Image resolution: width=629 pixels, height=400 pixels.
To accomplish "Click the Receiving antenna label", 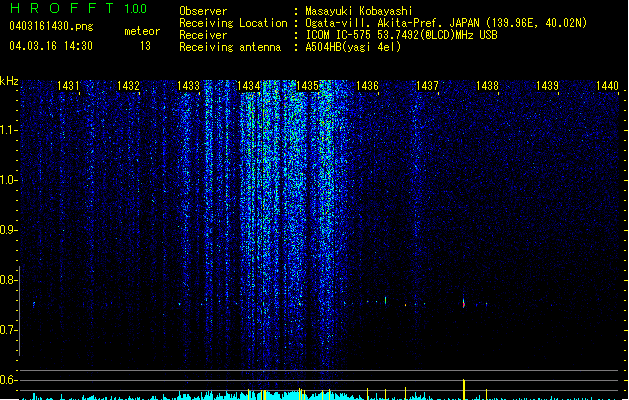I will tap(230, 47).
